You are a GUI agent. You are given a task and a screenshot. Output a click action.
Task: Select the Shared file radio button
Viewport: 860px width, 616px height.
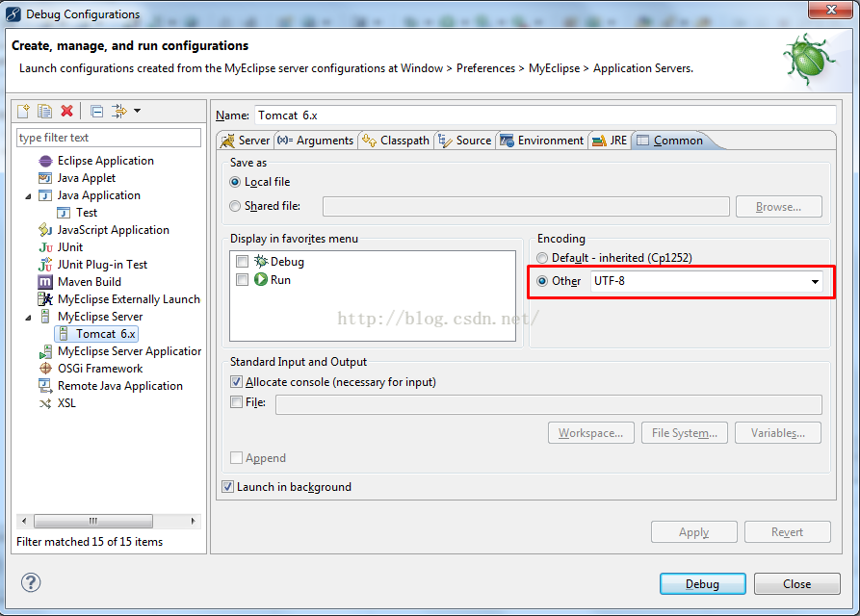[235, 206]
